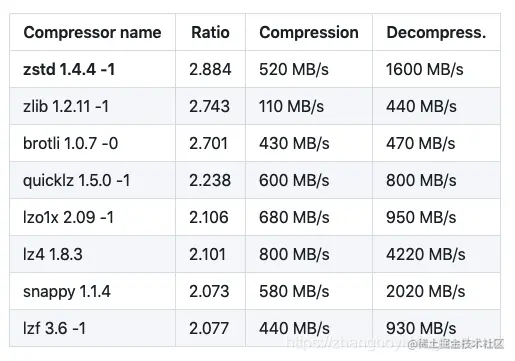The height and width of the screenshot is (361, 515).
Task: Click the Decompress. column header
Action: [x=436, y=33]
